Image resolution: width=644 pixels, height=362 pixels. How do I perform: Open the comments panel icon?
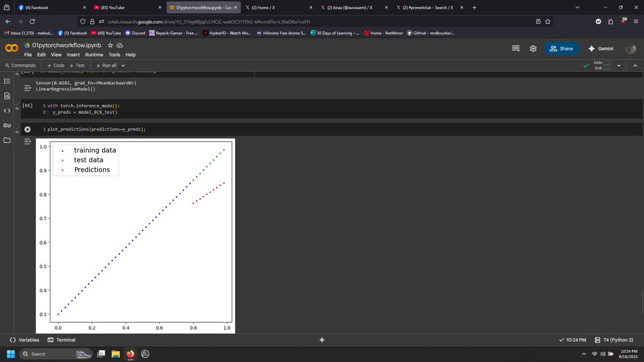516,48
